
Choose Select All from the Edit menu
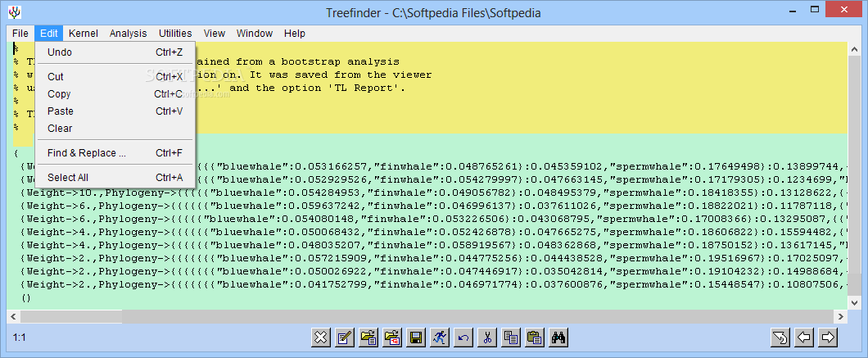(115, 177)
